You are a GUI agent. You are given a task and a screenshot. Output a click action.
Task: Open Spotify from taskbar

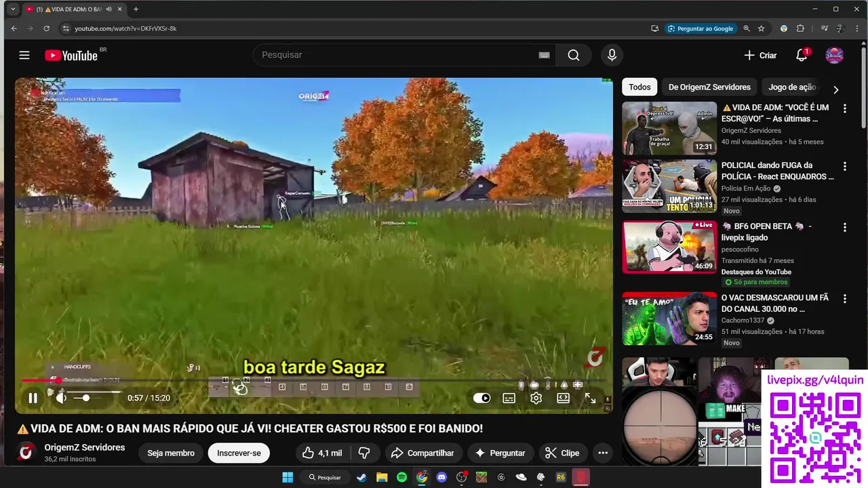[401, 477]
